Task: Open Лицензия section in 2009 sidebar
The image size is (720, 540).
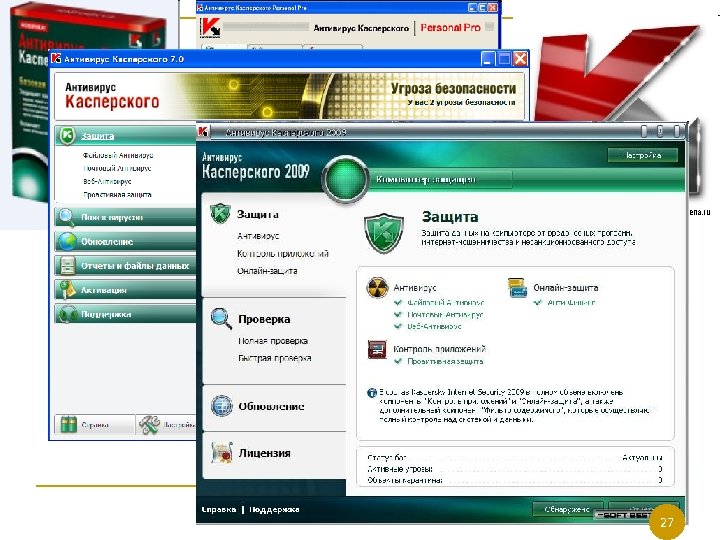Action: coord(264,453)
